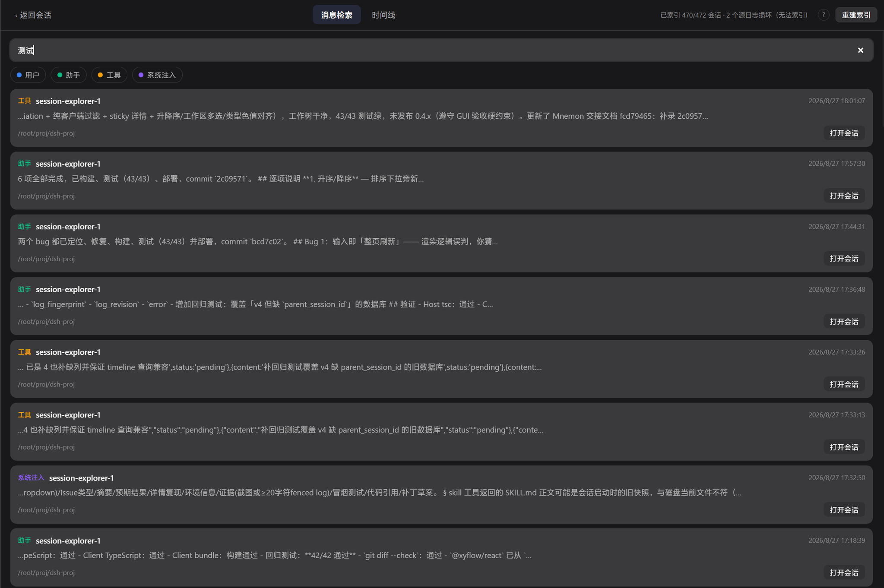Click timestamp 2026/8/27 17:44:31
This screenshot has height=588, width=884.
coord(836,227)
